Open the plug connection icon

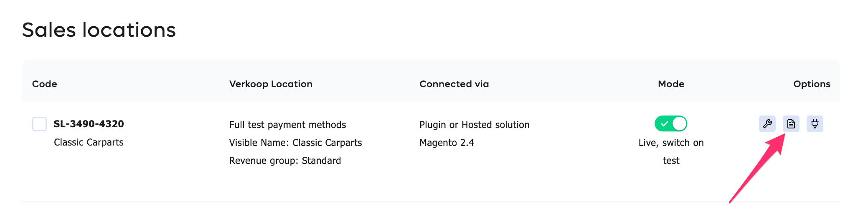coord(815,124)
